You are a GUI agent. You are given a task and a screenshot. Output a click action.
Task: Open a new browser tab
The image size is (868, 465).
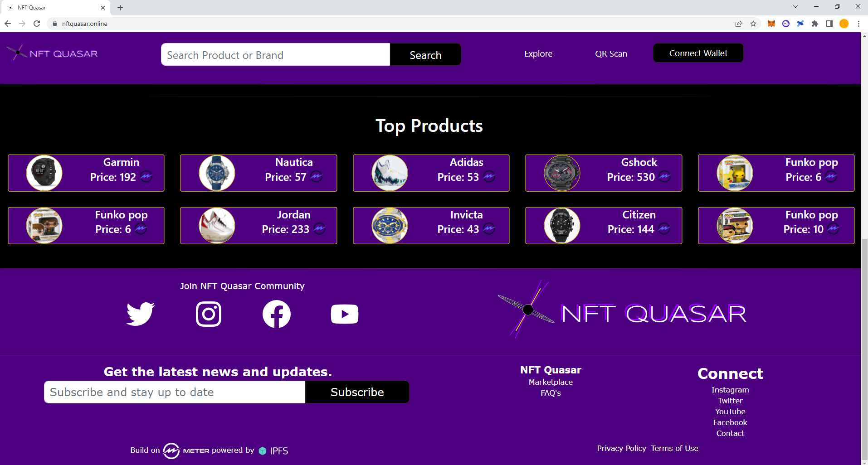pos(120,8)
